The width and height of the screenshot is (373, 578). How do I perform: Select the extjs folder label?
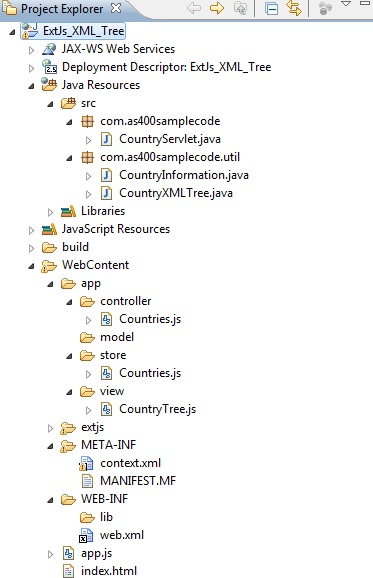pyautogui.click(x=93, y=427)
